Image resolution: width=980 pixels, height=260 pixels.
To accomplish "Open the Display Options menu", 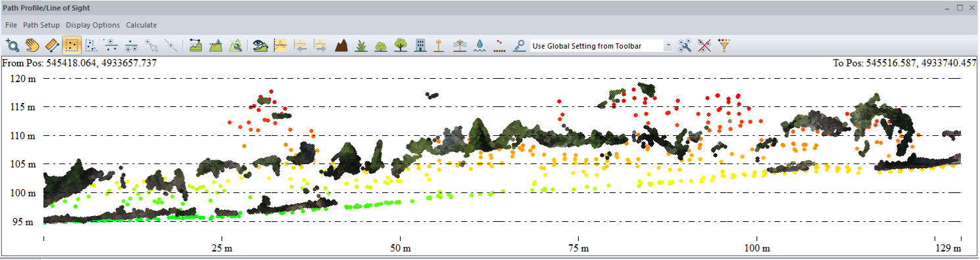I will (x=93, y=25).
